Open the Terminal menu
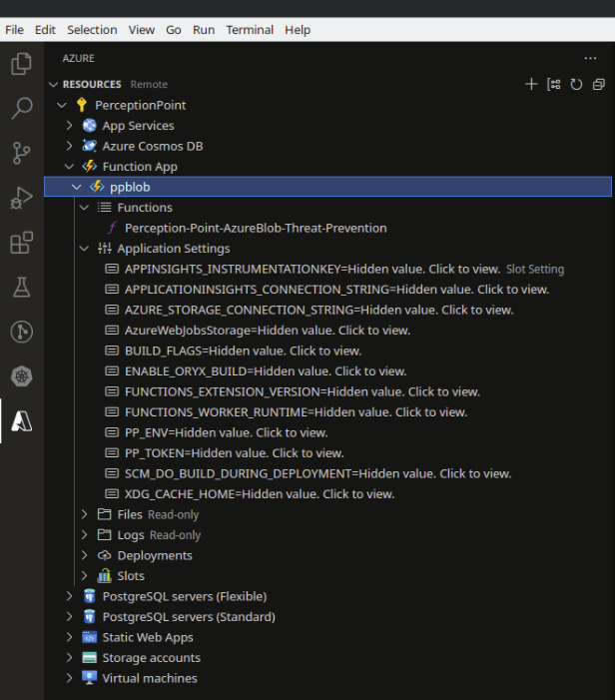The height and width of the screenshot is (700, 615). point(250,30)
